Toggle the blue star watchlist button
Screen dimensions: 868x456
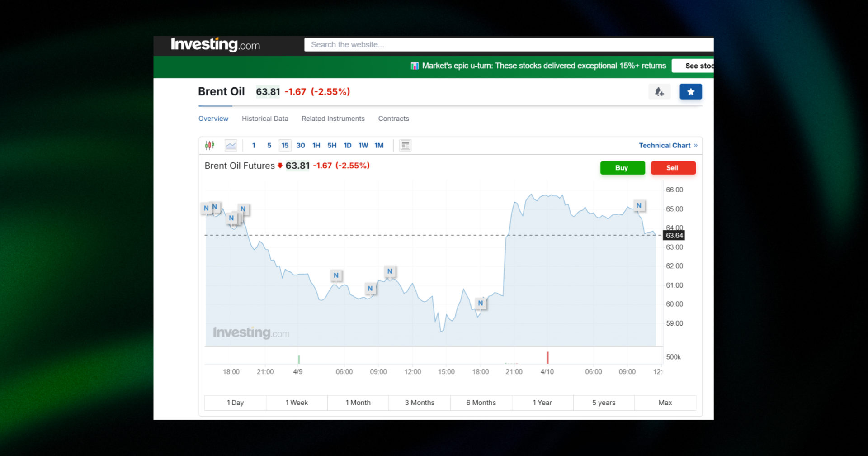tap(690, 91)
